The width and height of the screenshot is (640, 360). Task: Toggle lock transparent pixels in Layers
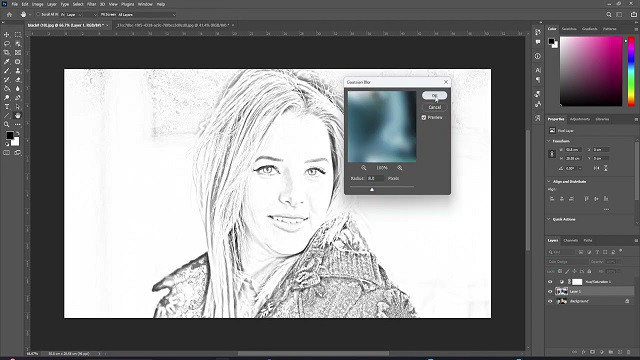[x=560, y=271]
